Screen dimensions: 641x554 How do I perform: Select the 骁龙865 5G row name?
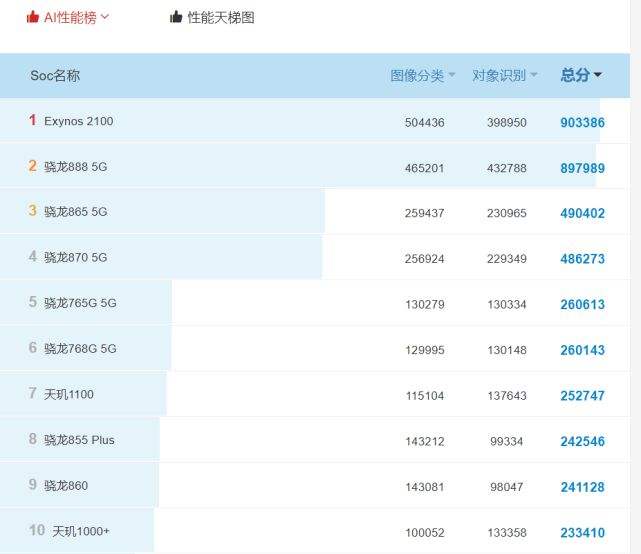tap(76, 211)
